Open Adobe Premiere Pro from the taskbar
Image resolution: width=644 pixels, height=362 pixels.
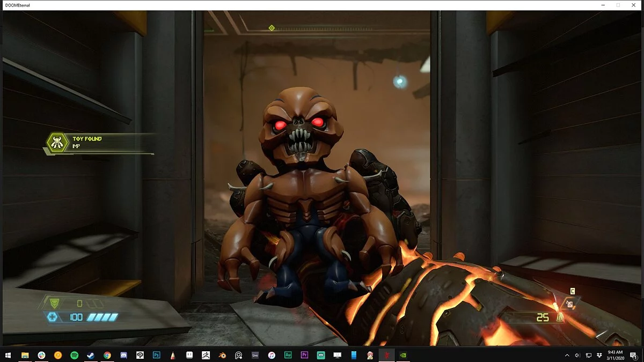[x=304, y=355]
